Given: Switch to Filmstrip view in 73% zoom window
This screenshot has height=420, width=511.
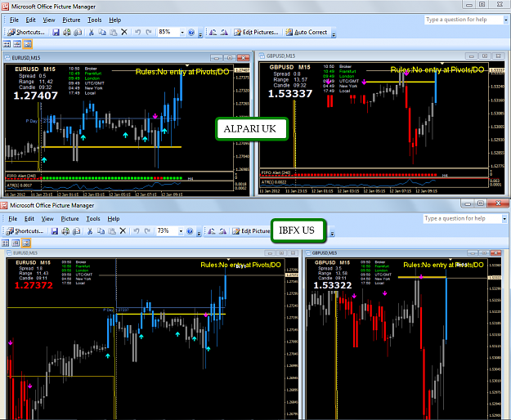Looking at the screenshot, I should pos(16,243).
